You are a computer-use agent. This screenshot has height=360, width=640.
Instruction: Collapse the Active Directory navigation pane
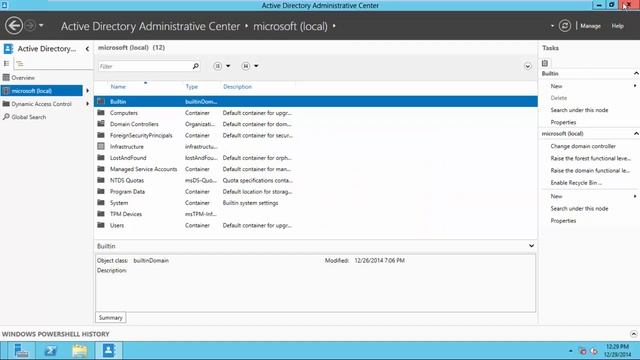coord(87,49)
